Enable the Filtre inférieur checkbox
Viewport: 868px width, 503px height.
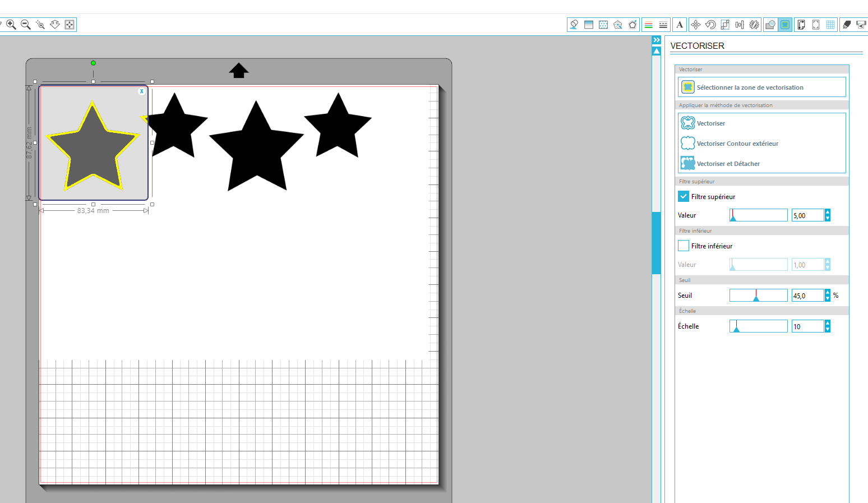click(x=684, y=246)
